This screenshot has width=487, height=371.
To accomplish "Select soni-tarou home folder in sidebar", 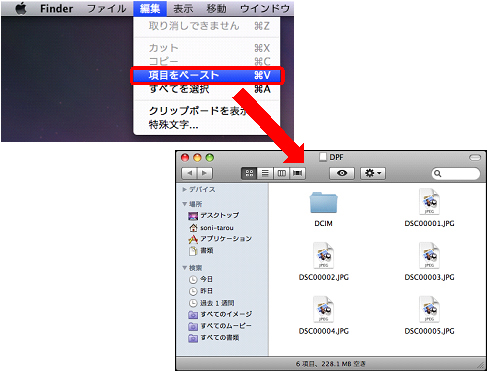I will tap(211, 228).
